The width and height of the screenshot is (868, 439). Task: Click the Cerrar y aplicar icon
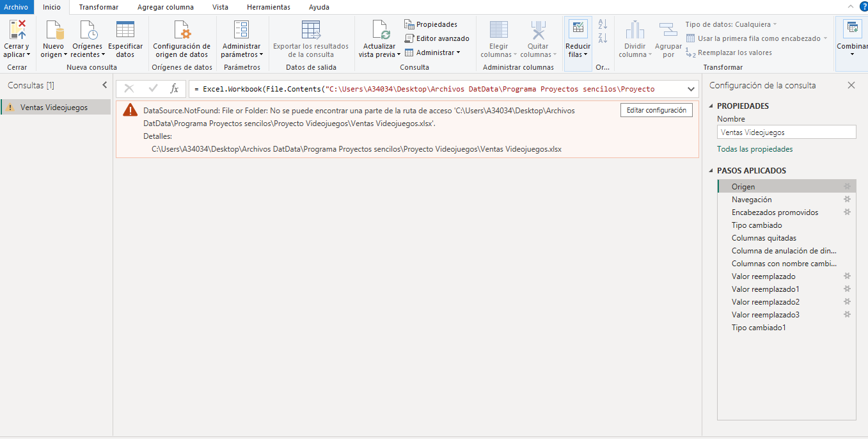tap(17, 30)
